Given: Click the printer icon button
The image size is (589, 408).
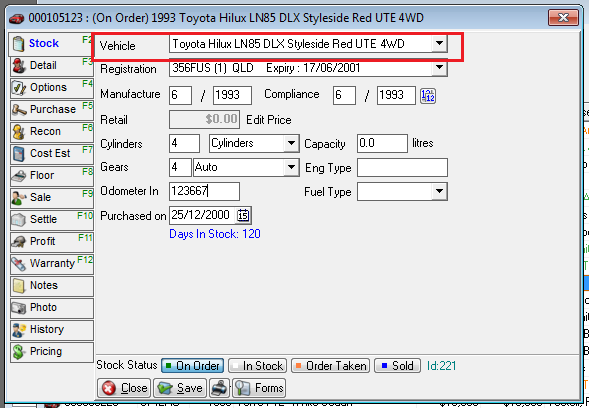Looking at the screenshot, I should click(x=219, y=388).
